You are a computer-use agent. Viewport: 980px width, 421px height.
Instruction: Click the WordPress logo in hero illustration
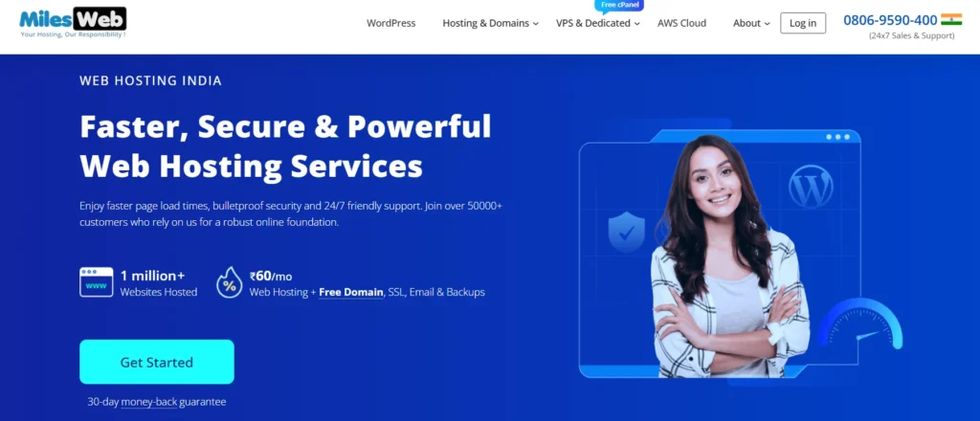(x=811, y=187)
